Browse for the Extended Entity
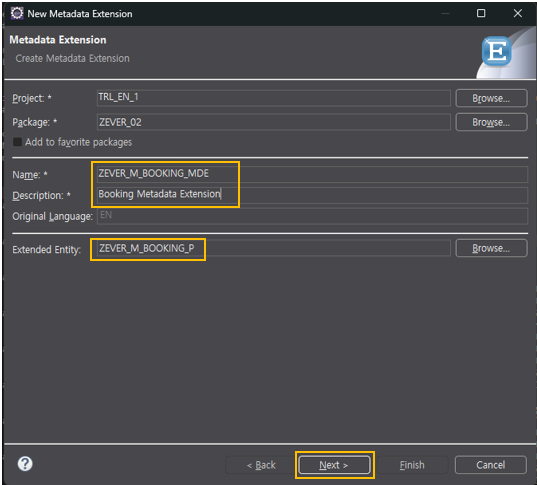This screenshot has width=537, height=485. coord(491,248)
